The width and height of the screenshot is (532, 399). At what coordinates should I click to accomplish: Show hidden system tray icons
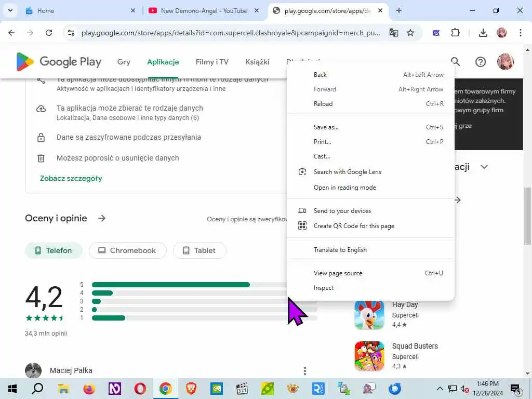(x=440, y=389)
